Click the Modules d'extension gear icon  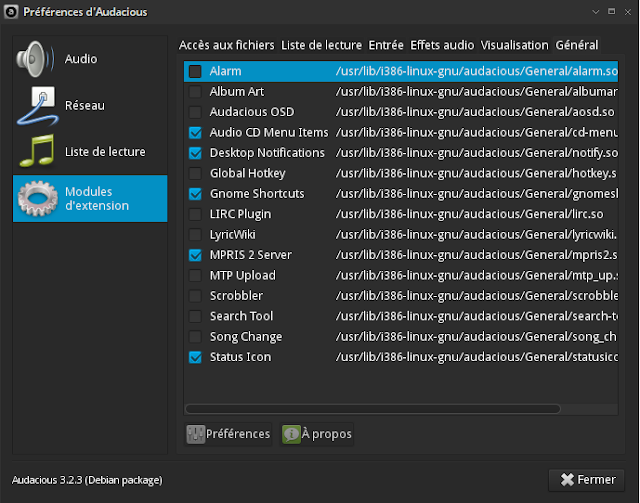click(x=38, y=198)
